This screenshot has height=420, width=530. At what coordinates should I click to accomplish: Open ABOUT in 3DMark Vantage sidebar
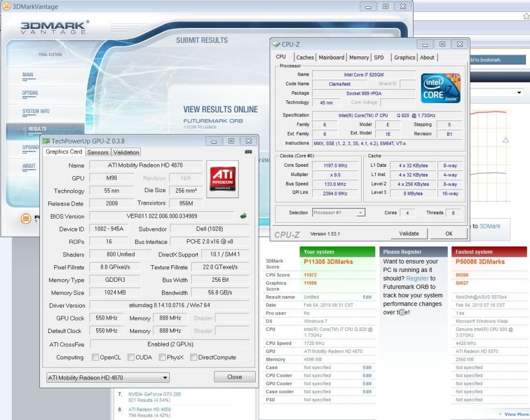29,166
